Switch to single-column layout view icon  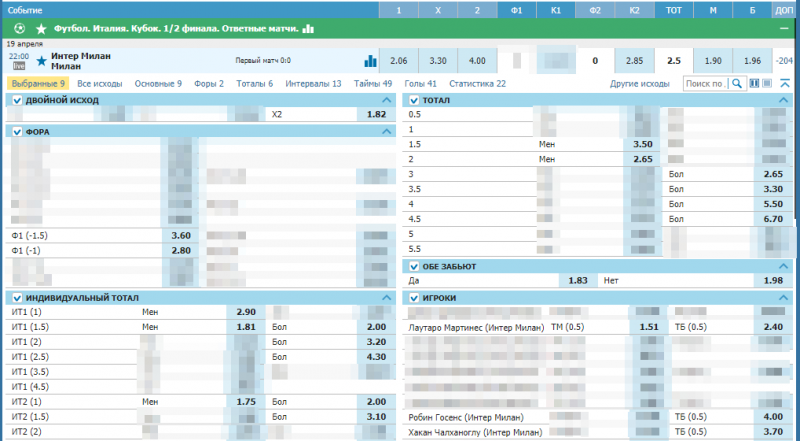pyautogui.click(x=768, y=84)
